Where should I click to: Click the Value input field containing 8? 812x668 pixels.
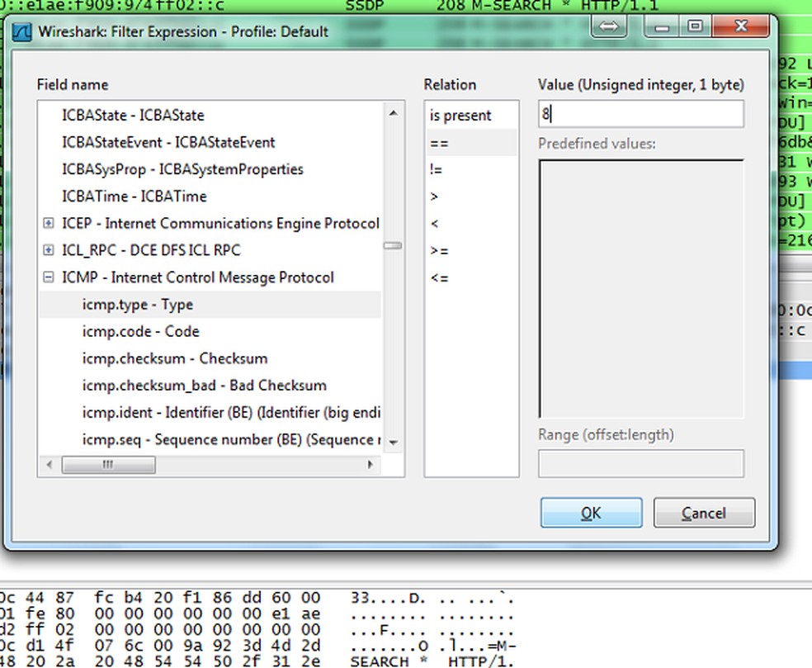click(x=641, y=113)
